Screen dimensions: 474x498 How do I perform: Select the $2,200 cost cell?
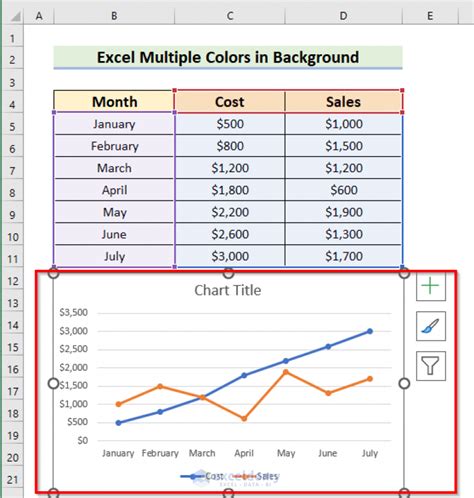click(230, 212)
